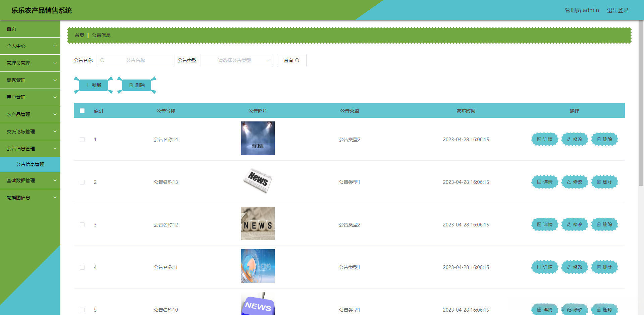Click the 查询 search button
The image size is (644, 315).
[291, 60]
